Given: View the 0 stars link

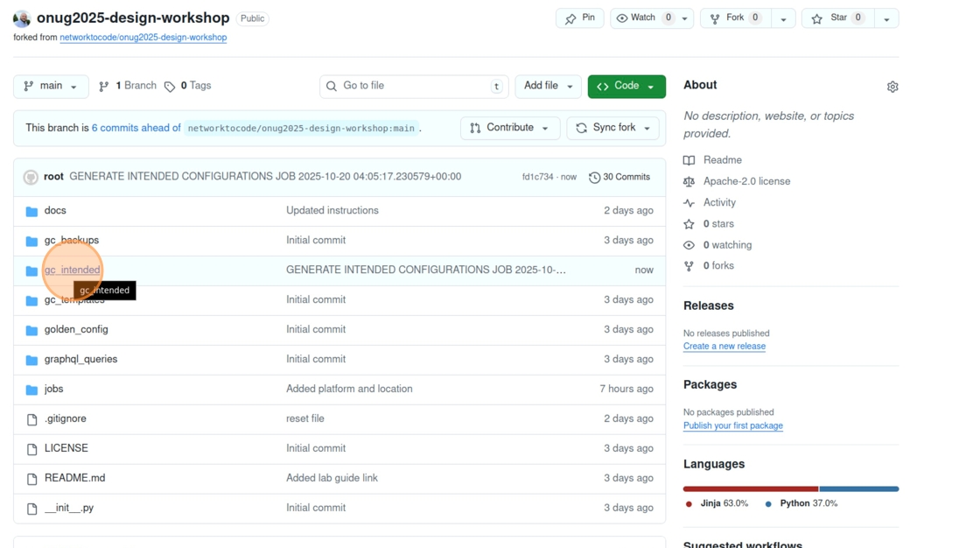Looking at the screenshot, I should [x=718, y=224].
